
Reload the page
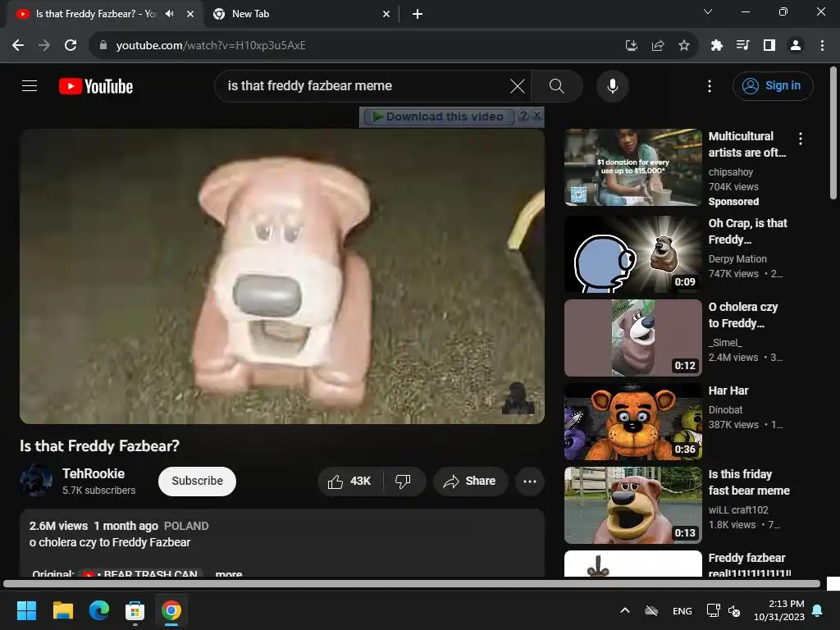[71, 46]
